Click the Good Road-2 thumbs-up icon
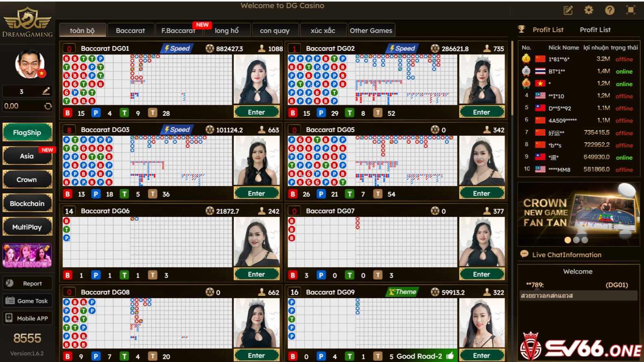The width and height of the screenshot is (644, 362). 450,356
